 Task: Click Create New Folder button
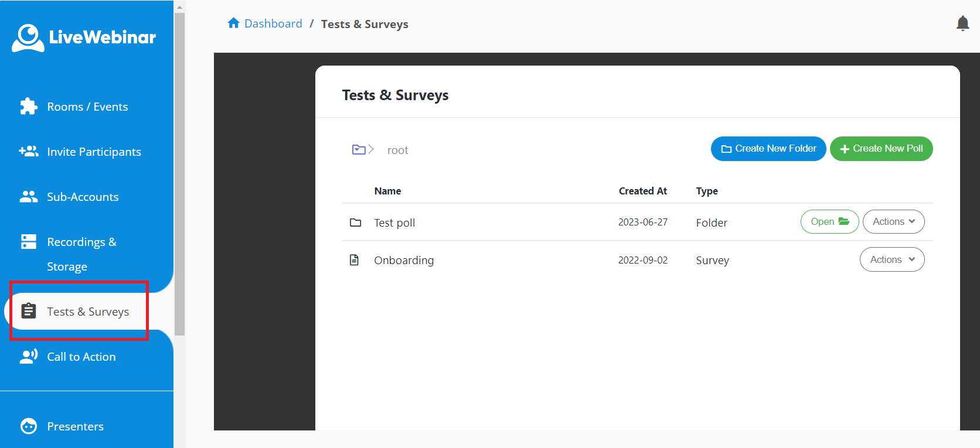(x=768, y=149)
